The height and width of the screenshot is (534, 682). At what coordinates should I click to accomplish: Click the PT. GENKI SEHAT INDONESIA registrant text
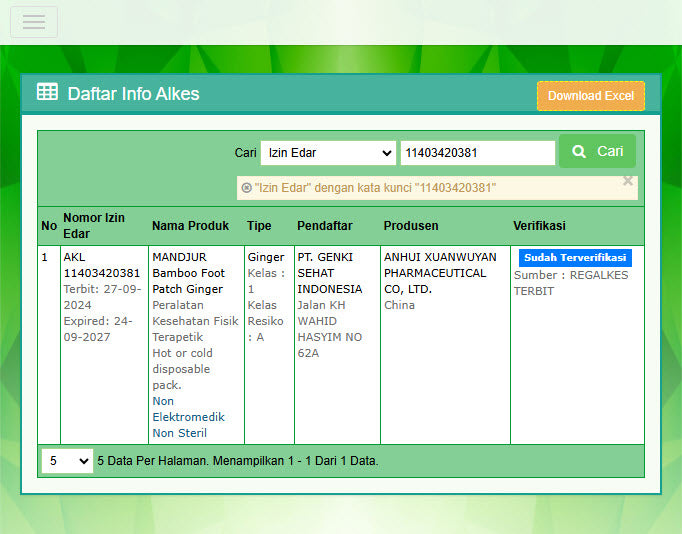tap(329, 273)
